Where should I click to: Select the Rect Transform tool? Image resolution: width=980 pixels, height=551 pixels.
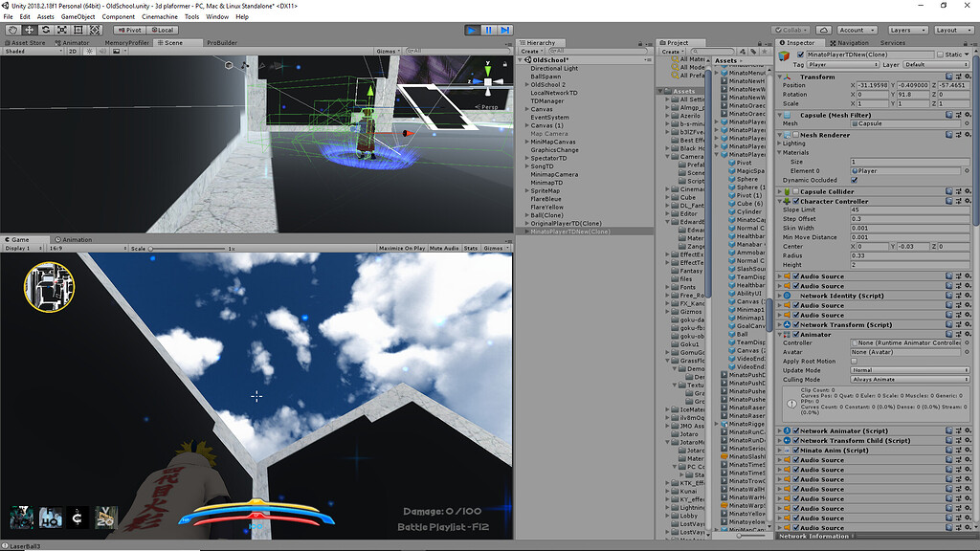pyautogui.click(x=78, y=30)
